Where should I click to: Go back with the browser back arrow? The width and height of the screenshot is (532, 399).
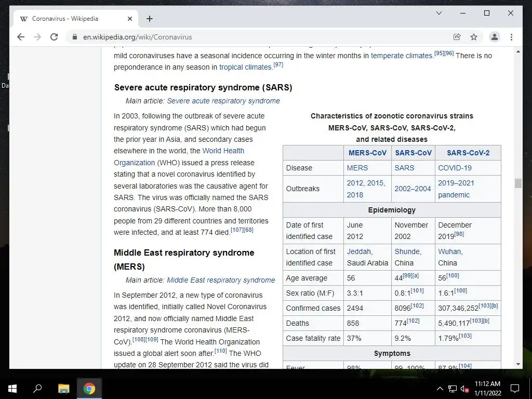point(21,37)
